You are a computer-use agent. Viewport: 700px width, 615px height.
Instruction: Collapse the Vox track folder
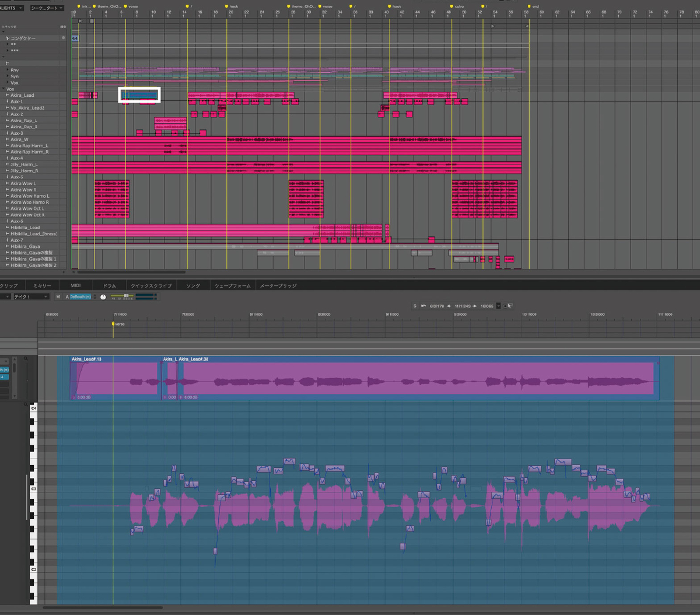[3, 89]
